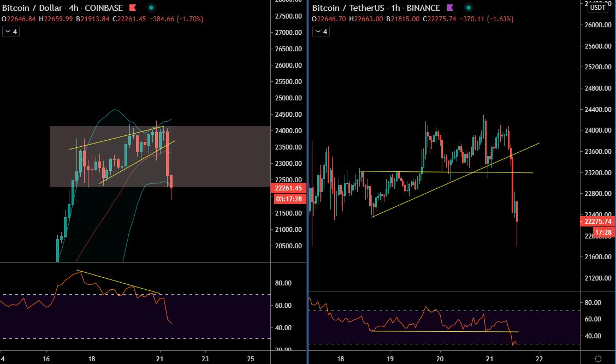616x364 pixels.
Task: Click the green market status dot on Coinbase chart
Action: pyautogui.click(x=150, y=8)
